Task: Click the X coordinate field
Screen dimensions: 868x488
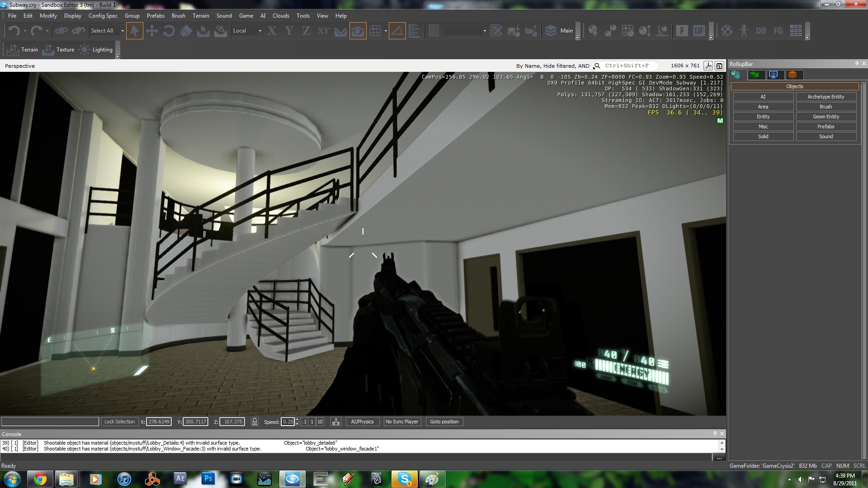Action: [159, 422]
